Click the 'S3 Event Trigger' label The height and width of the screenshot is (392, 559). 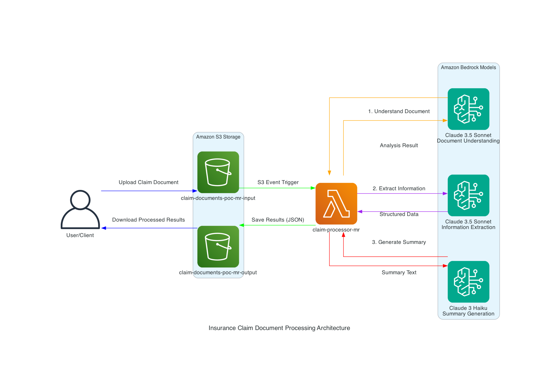tap(278, 183)
